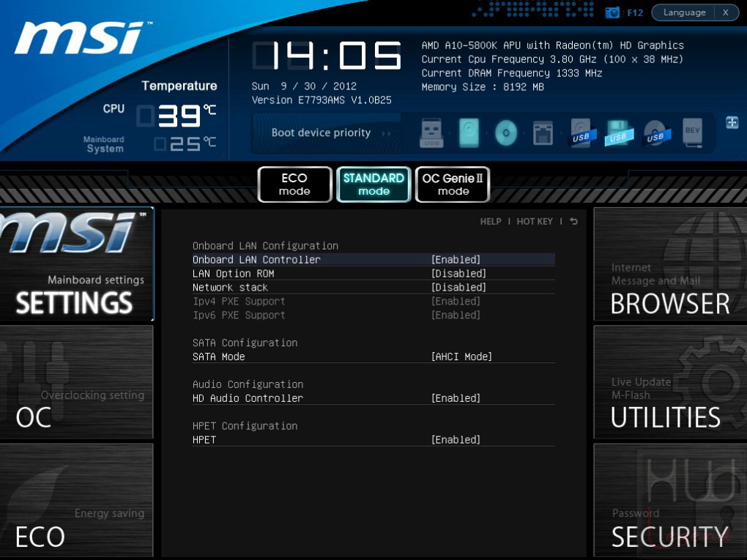The height and width of the screenshot is (560, 747).
Task: Select the HPET row label
Action: point(204,439)
